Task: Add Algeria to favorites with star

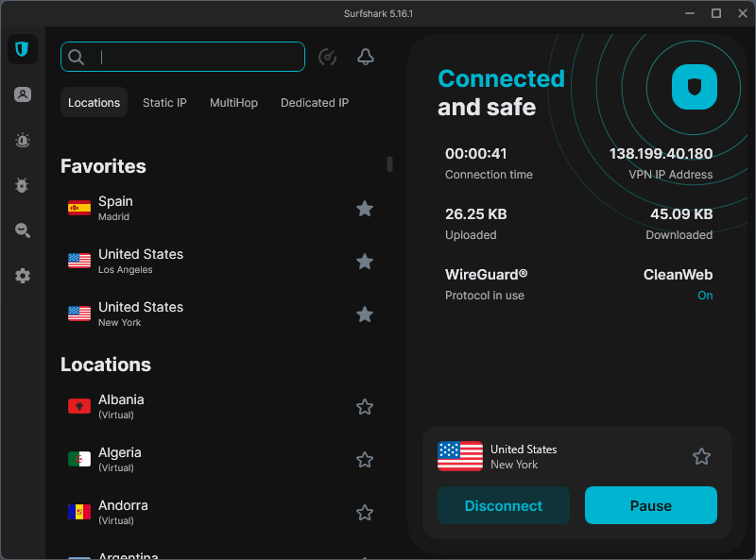Action: coord(365,460)
